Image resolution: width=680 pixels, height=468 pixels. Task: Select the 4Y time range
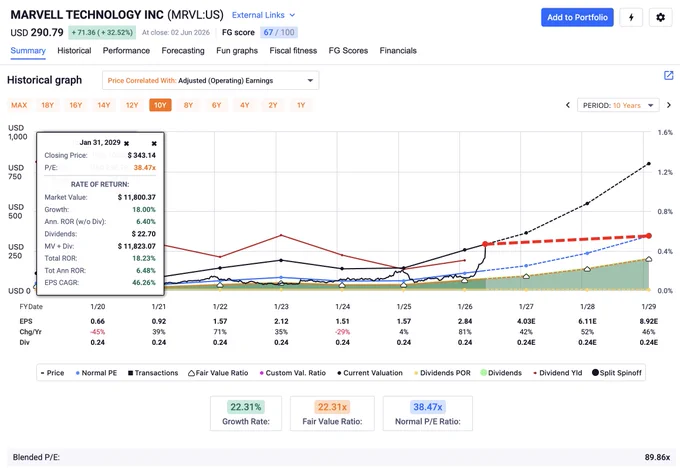[x=245, y=105]
